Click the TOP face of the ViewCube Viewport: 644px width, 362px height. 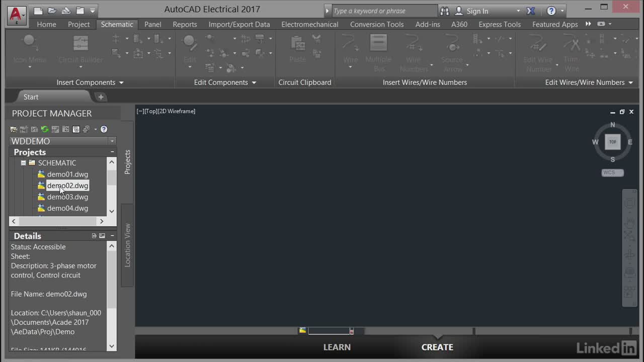point(612,142)
